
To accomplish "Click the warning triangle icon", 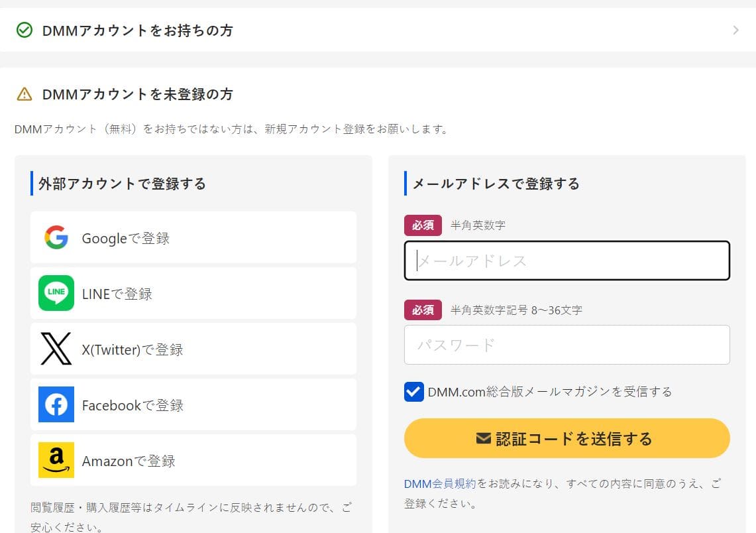I will click(x=25, y=94).
